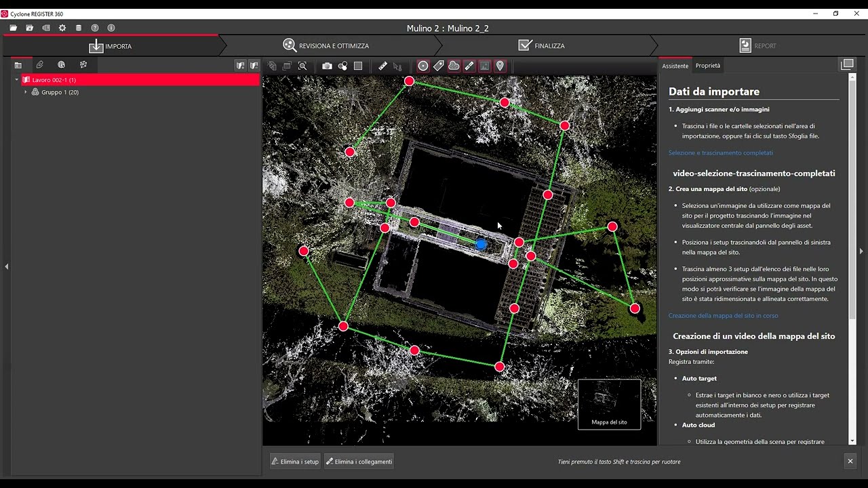This screenshot has height=488, width=868.
Task: Go to the REPORT step
Action: 757,46
